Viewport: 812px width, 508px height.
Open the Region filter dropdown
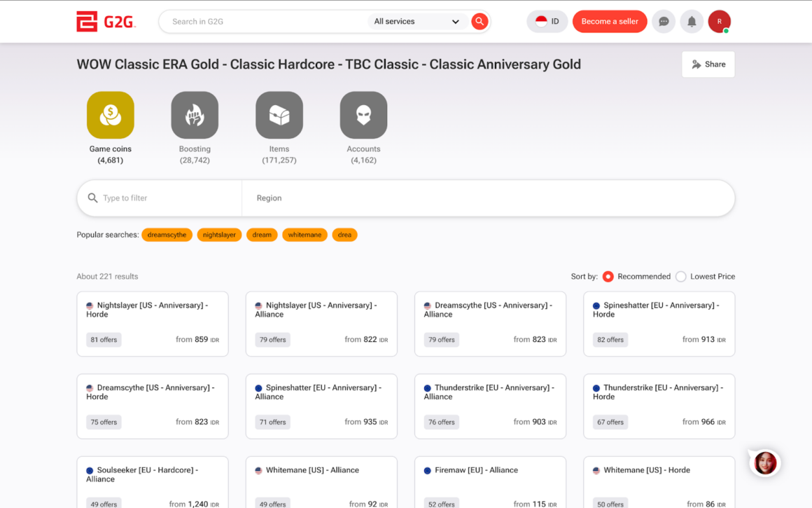pyautogui.click(x=488, y=198)
